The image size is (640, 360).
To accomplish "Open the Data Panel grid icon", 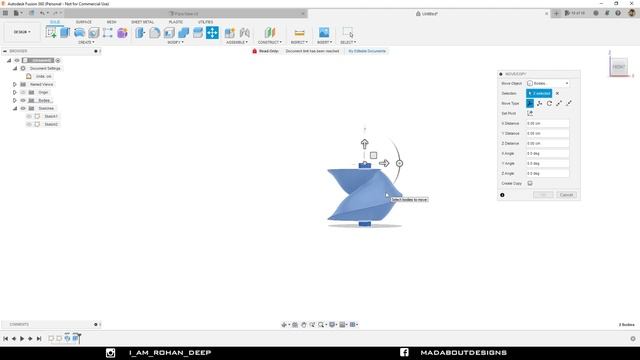I will click(5, 13).
